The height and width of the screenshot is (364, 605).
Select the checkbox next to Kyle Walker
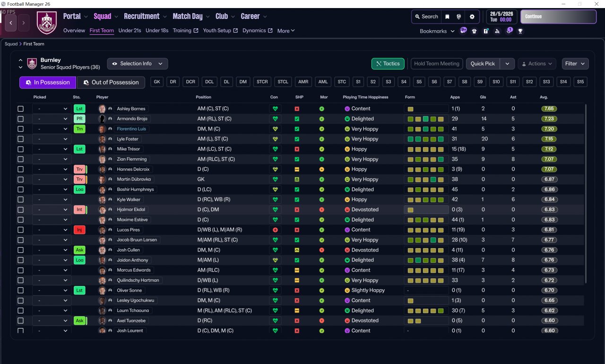pos(20,199)
